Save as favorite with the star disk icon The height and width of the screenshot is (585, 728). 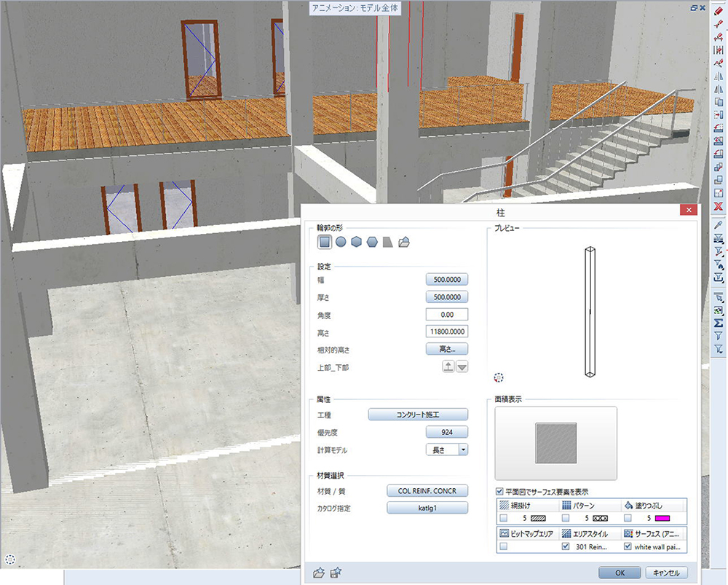[x=336, y=573]
